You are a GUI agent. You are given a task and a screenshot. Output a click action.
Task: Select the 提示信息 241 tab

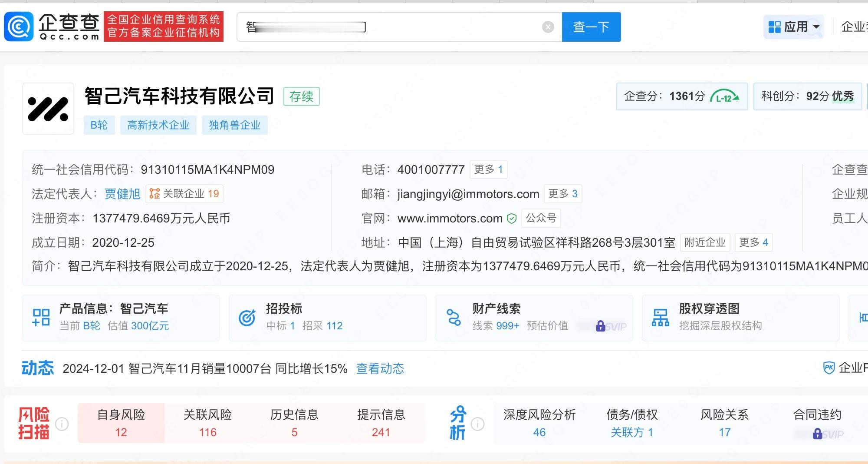point(381,423)
